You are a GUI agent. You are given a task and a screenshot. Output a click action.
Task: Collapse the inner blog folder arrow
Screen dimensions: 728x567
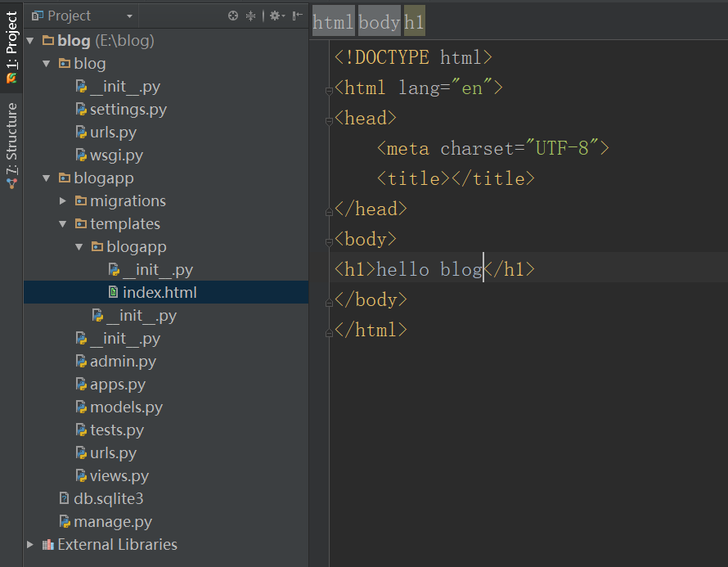coord(47,64)
